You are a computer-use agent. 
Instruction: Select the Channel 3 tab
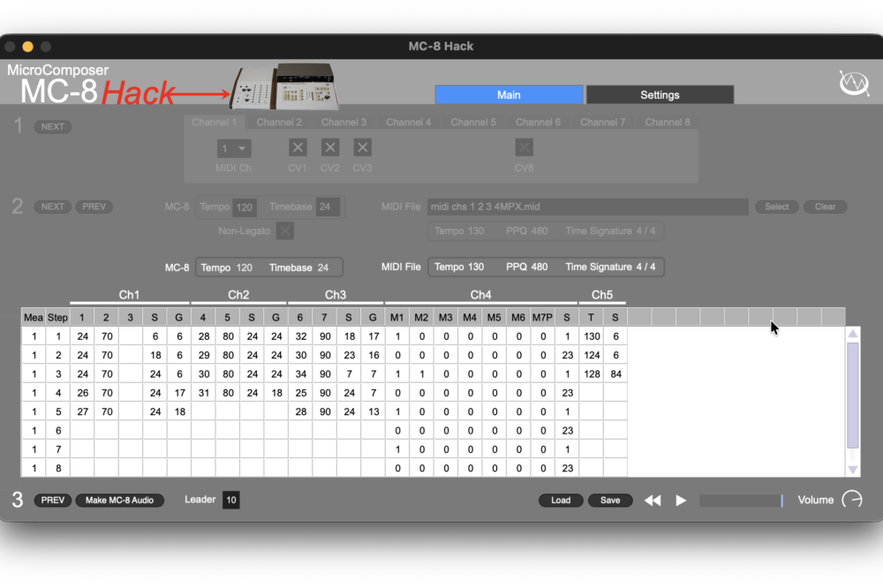point(343,122)
